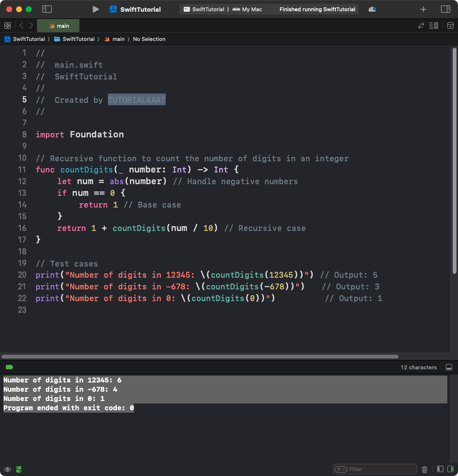Viewport: 458px width, 476px height.
Task: Run the SwiftTutorial program with the play button
Action: tap(95, 9)
